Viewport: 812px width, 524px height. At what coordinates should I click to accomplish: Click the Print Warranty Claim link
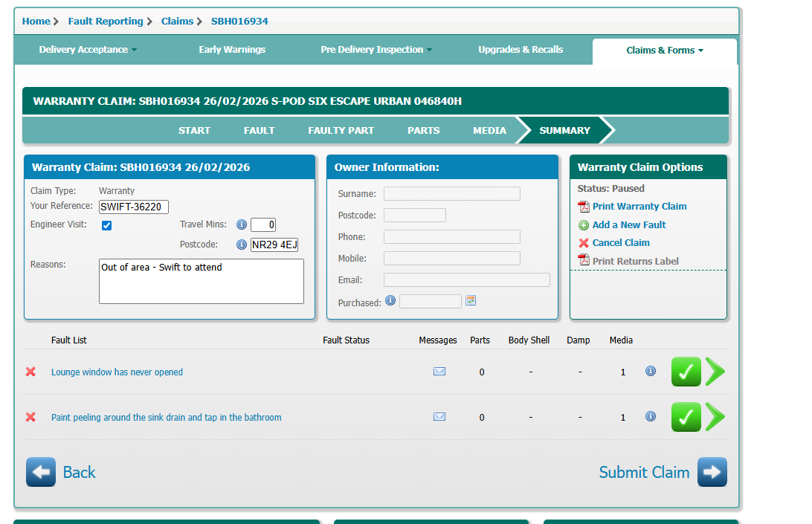(x=639, y=207)
